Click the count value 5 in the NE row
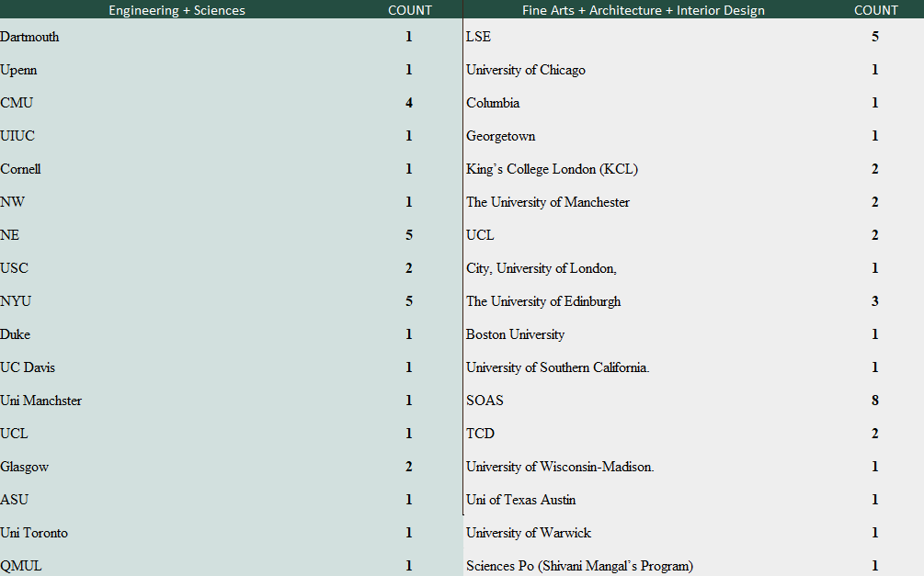Screen dimensions: 924x576 pyautogui.click(x=409, y=235)
